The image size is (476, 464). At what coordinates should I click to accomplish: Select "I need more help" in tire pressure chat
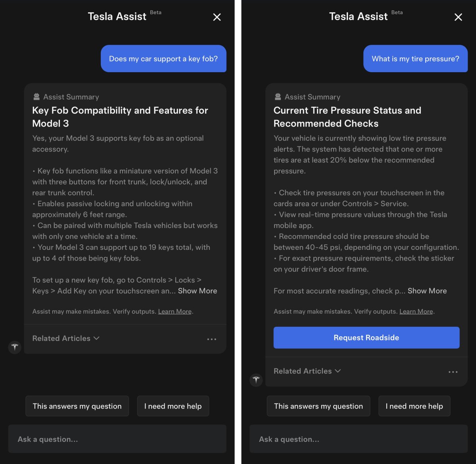(x=414, y=406)
